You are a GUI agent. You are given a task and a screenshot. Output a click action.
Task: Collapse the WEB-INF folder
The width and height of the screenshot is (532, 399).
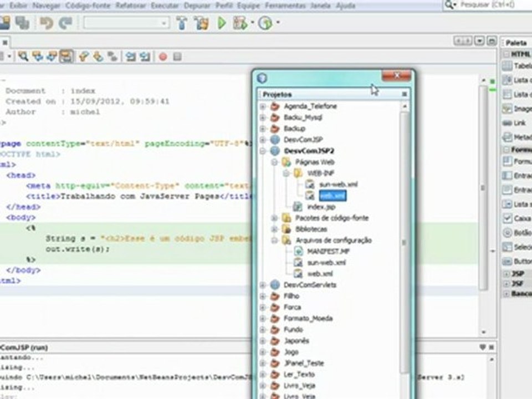286,173
